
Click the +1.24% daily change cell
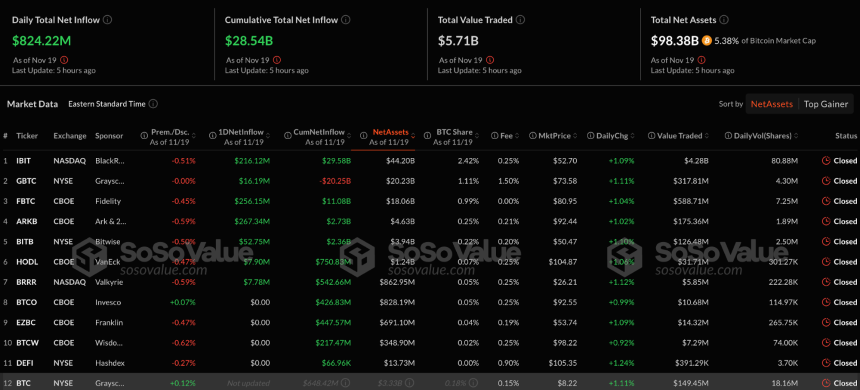pos(620,363)
